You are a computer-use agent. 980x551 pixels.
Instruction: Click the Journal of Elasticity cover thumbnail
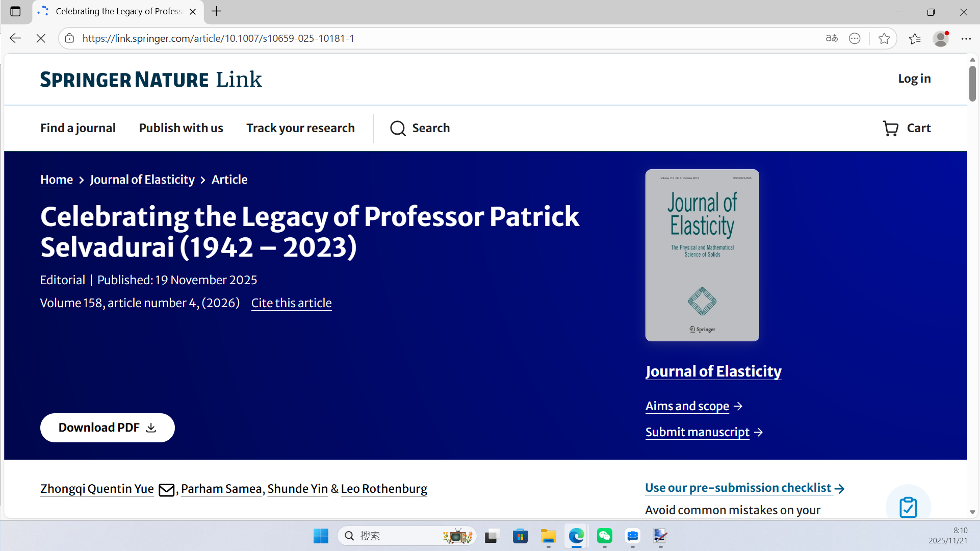click(702, 255)
